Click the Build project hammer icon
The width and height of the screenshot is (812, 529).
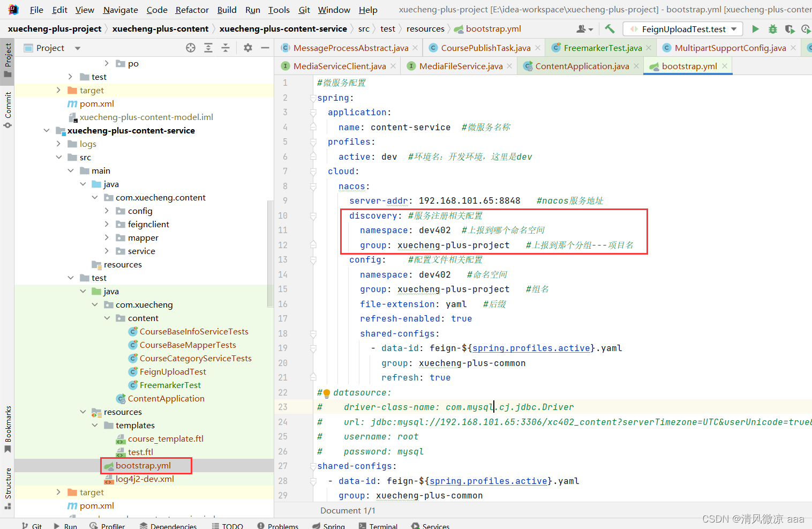pyautogui.click(x=610, y=29)
